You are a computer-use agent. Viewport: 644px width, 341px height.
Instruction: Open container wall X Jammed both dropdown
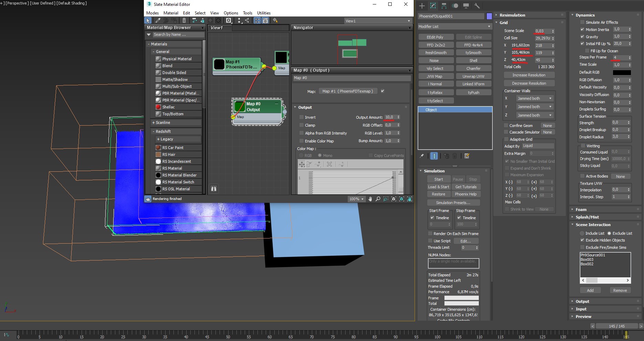(535, 98)
